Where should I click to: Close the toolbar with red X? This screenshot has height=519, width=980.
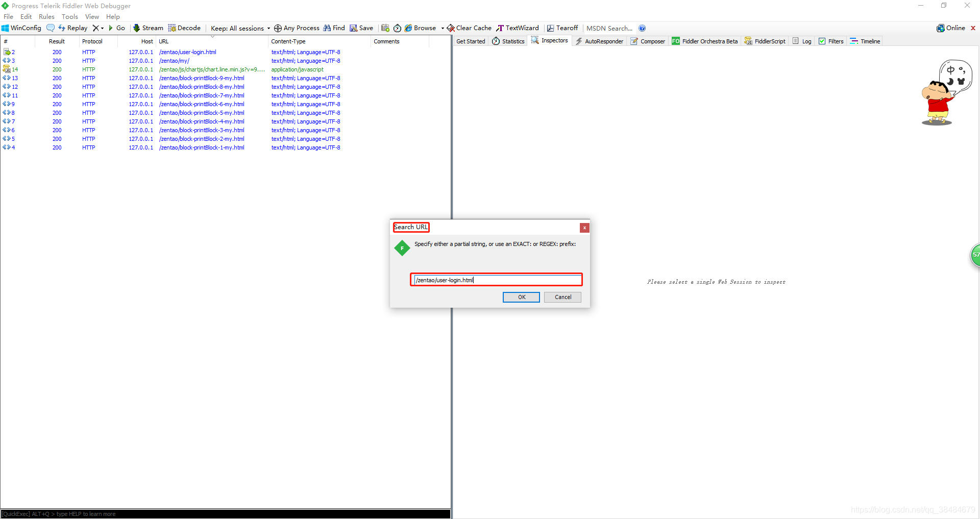click(973, 28)
